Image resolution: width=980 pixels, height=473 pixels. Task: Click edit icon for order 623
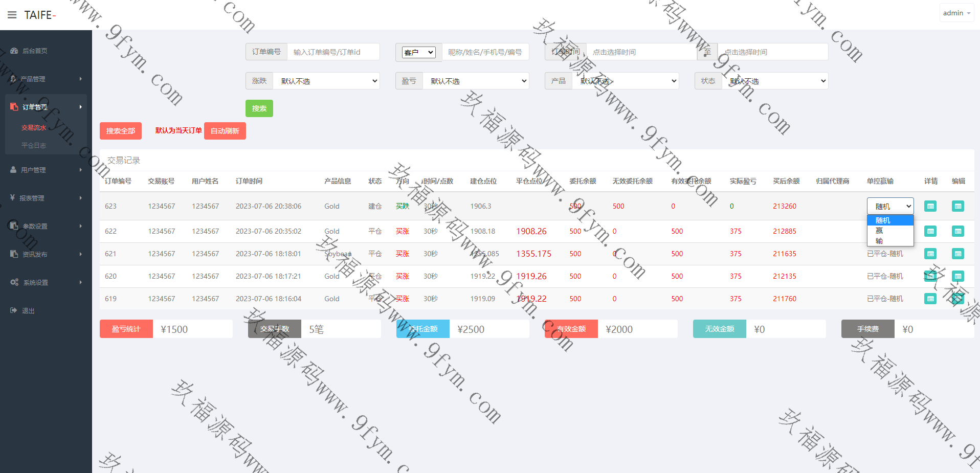point(957,206)
